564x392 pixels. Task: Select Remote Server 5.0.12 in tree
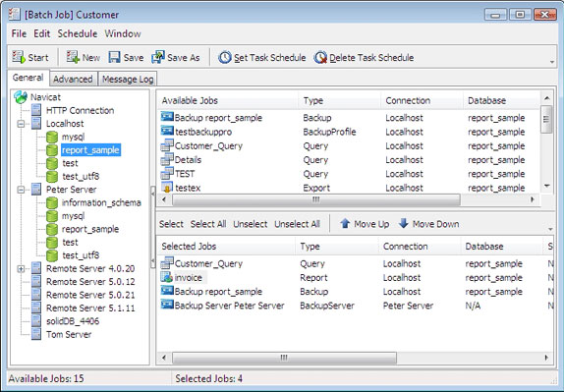(x=90, y=282)
